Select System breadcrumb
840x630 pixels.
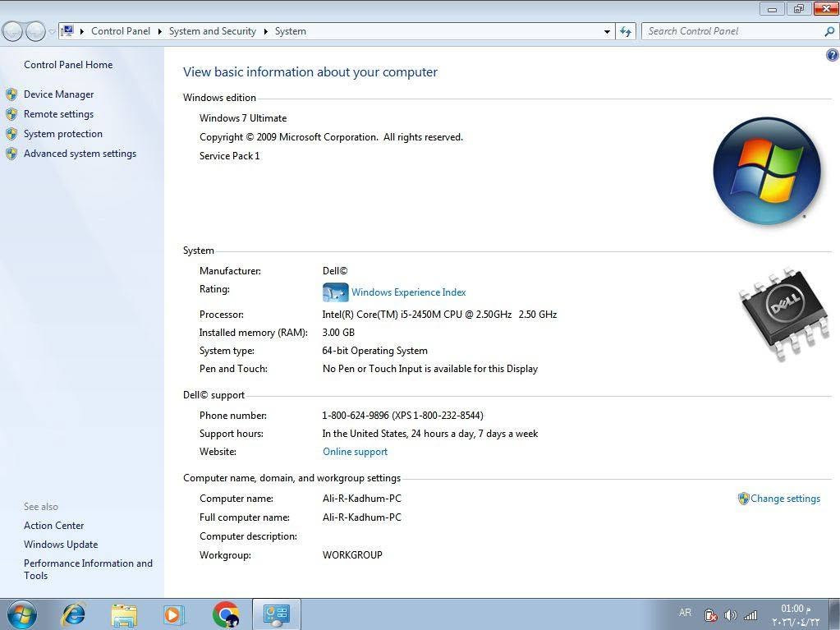pos(291,31)
